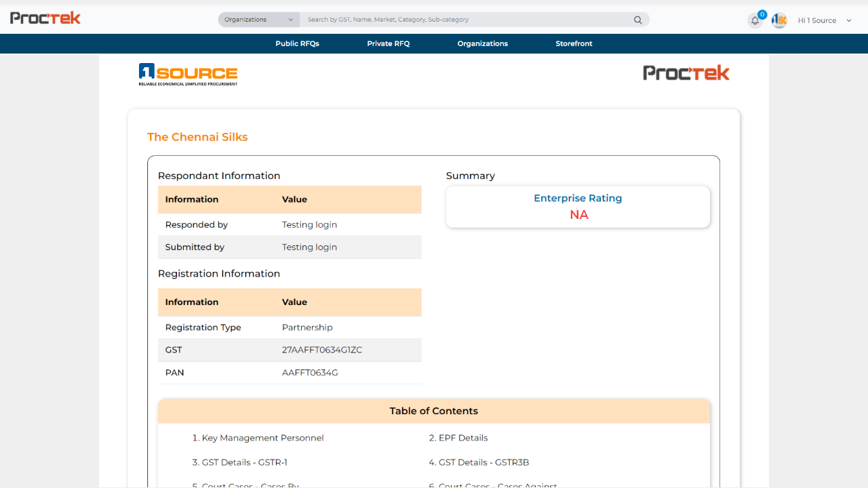Open the Organizations nav item
868x488 pixels.
coord(482,43)
